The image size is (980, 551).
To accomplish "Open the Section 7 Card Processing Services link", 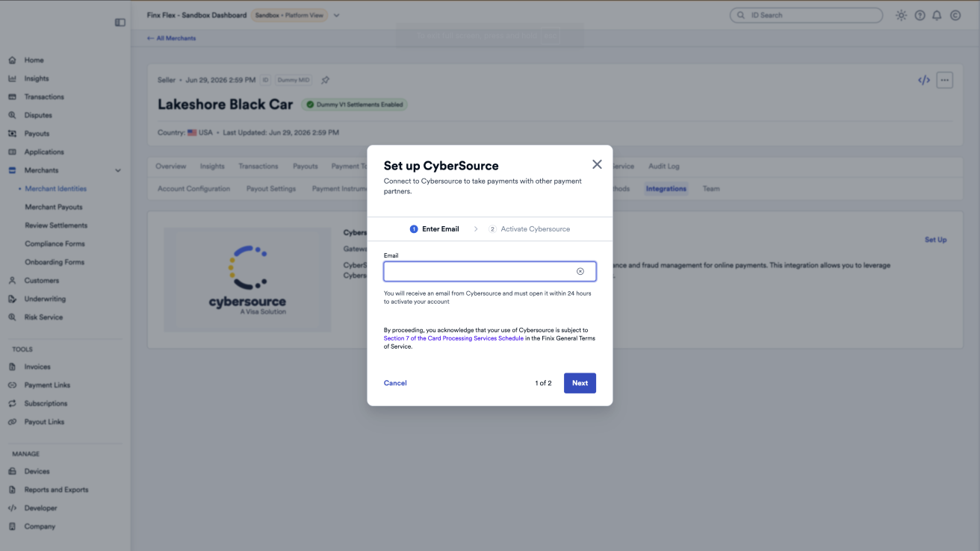I will point(453,338).
